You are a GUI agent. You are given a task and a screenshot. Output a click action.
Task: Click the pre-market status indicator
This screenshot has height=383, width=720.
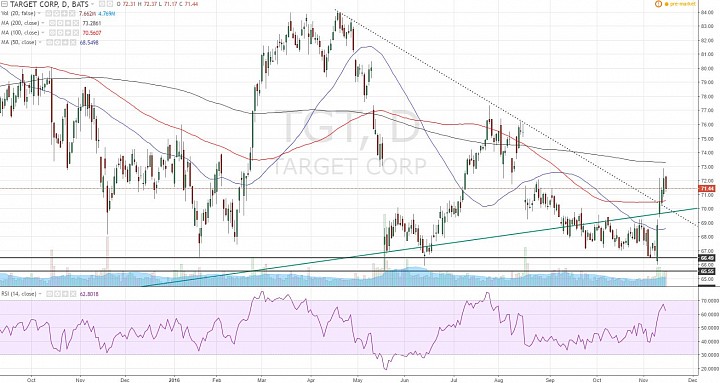(681, 4)
